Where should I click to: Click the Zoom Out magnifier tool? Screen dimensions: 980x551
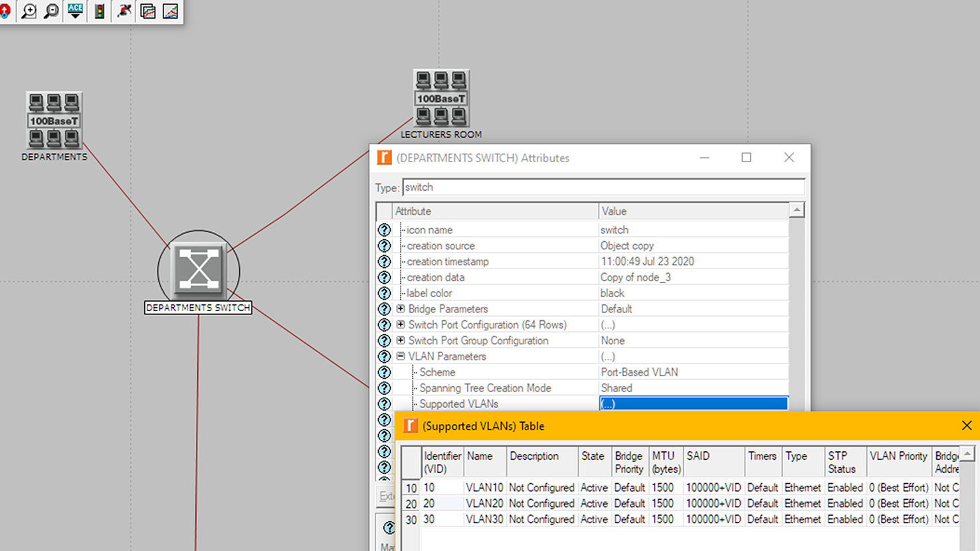tap(51, 11)
